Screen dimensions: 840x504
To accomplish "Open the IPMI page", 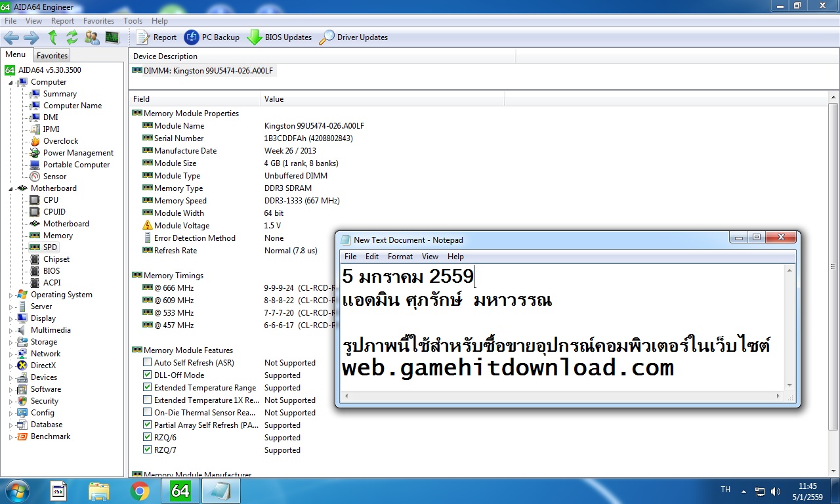I will coord(51,129).
